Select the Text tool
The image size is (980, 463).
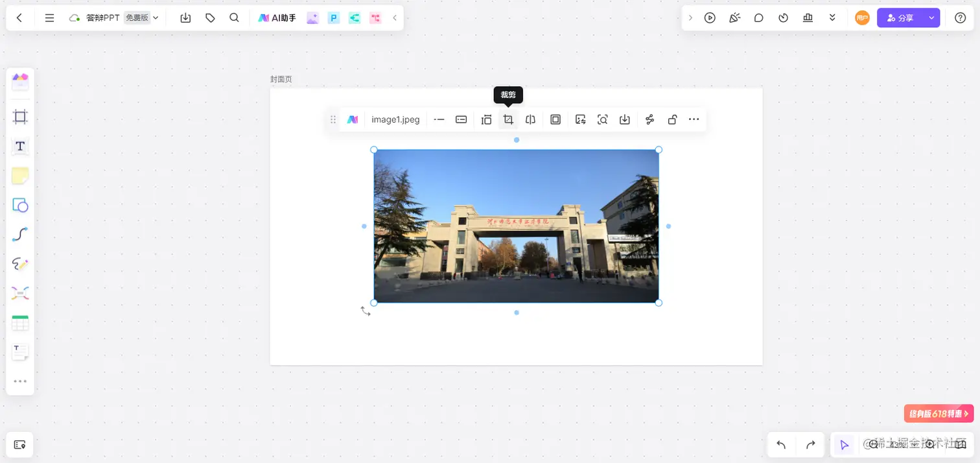coord(20,147)
